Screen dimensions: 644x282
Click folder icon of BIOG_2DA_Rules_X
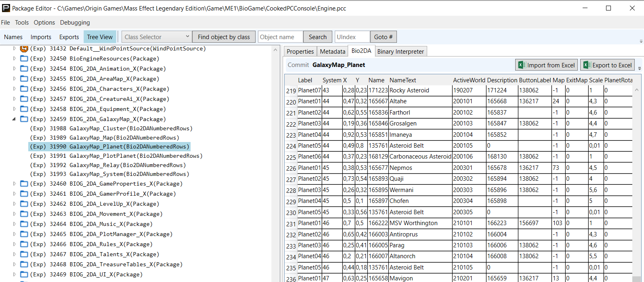(24, 244)
